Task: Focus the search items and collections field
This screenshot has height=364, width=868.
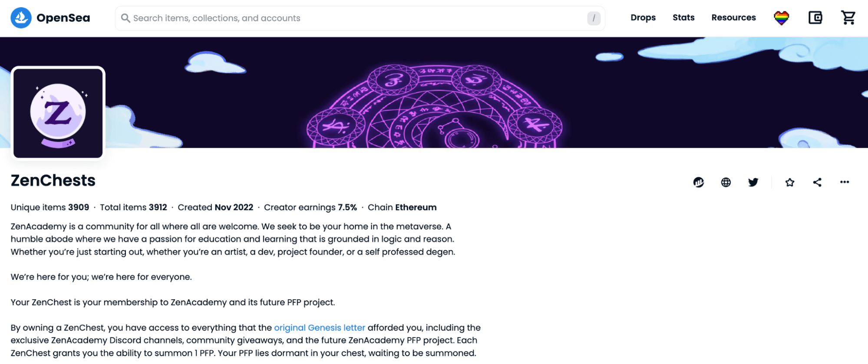Action: coord(347,18)
